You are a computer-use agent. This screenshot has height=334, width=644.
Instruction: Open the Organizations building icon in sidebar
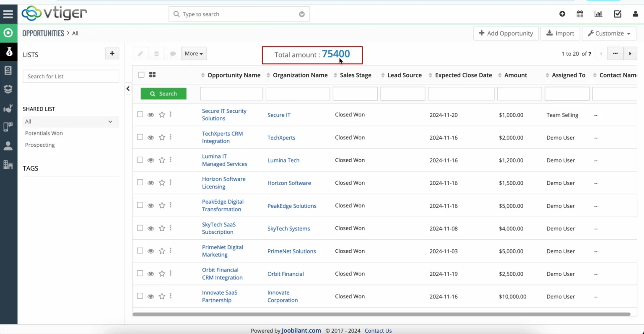click(x=8, y=165)
